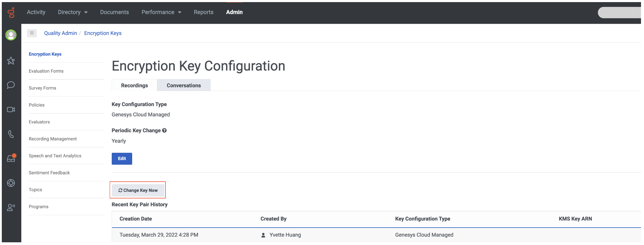Open Recording Management in side menu

[x=53, y=139]
